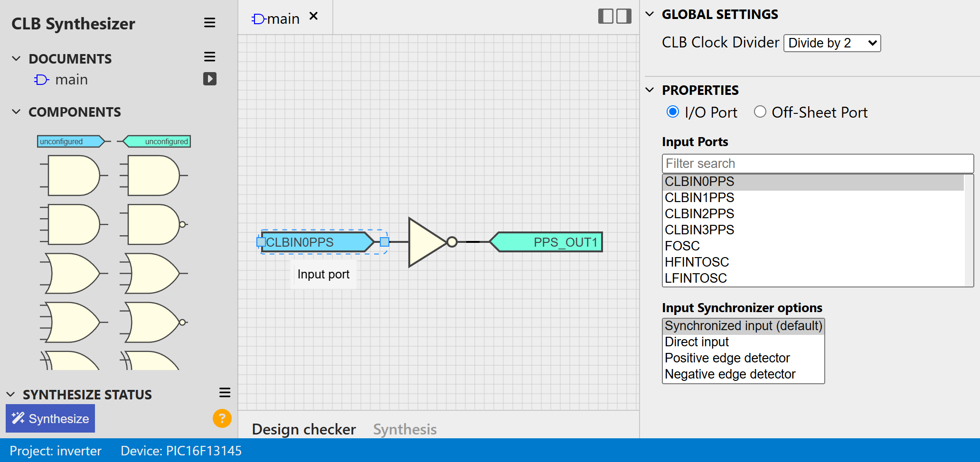The width and height of the screenshot is (980, 462).
Task: Choose Direct input synchronizer option
Action: (x=744, y=342)
